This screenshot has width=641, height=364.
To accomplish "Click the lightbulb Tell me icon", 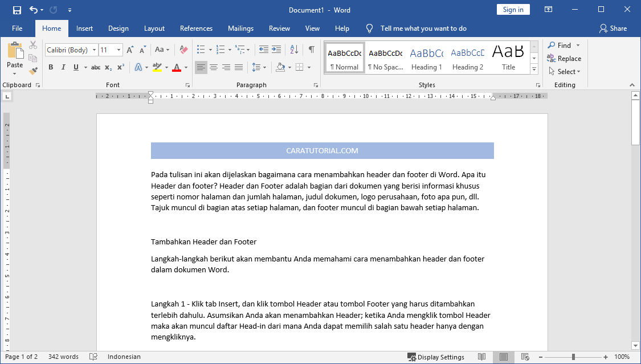I will pos(370,28).
